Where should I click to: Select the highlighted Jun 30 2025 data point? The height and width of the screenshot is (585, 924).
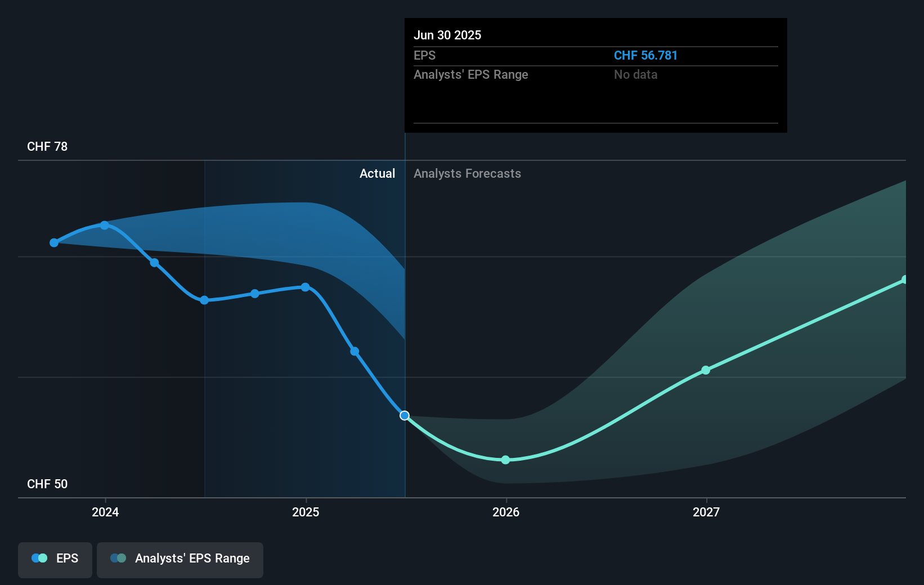point(405,416)
